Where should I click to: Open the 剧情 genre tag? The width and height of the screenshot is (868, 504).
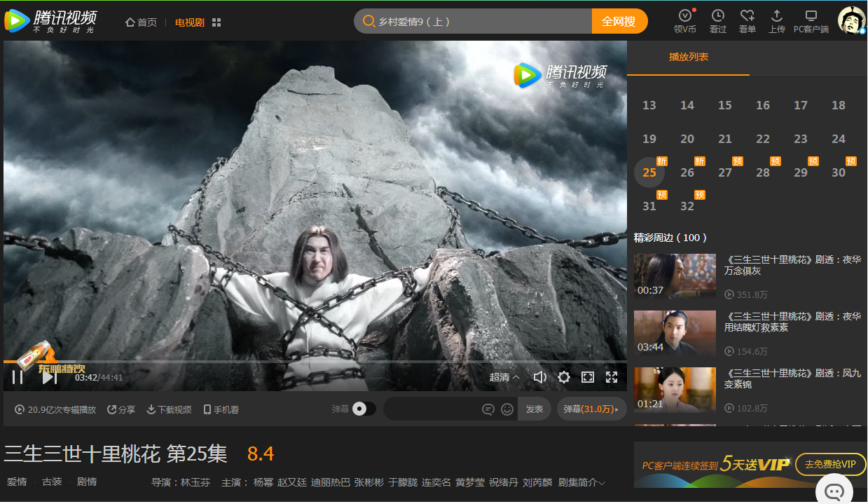(x=87, y=482)
